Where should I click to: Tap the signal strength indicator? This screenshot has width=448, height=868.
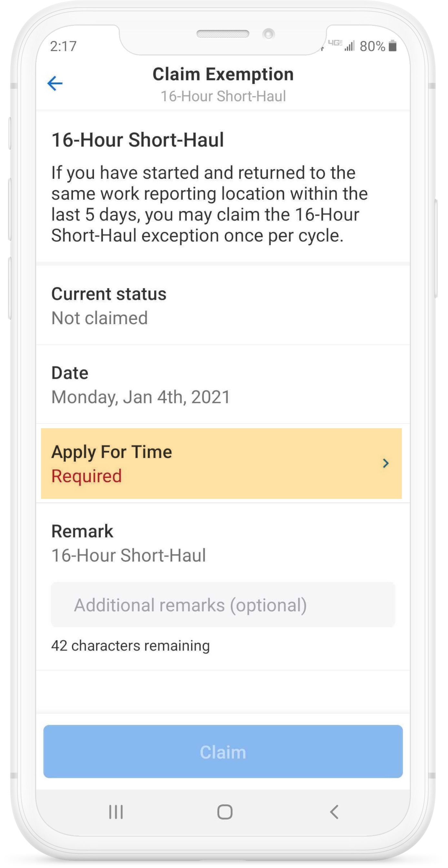click(x=349, y=45)
